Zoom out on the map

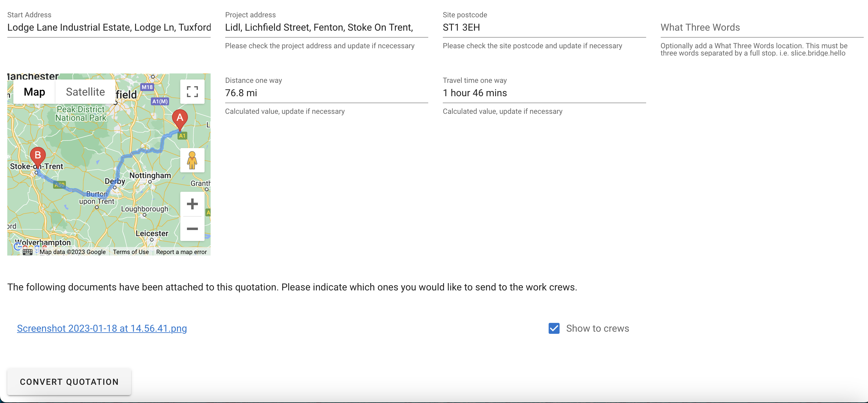pyautogui.click(x=192, y=229)
